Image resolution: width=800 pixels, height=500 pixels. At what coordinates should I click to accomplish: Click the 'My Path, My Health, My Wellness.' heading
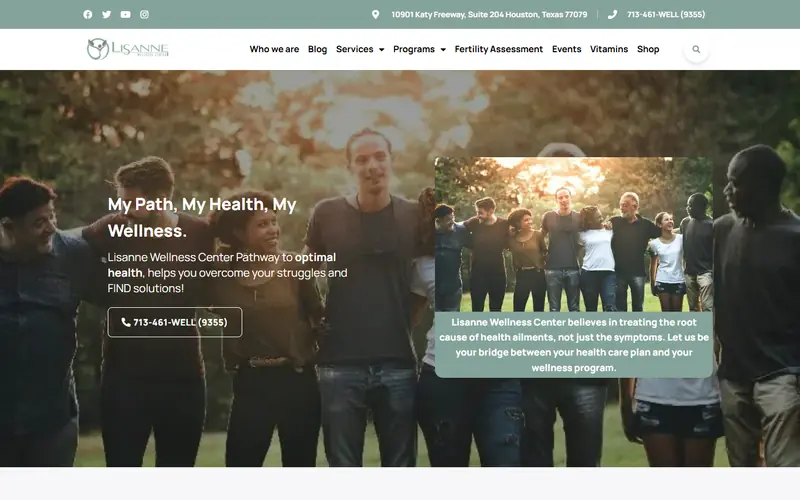(202, 217)
